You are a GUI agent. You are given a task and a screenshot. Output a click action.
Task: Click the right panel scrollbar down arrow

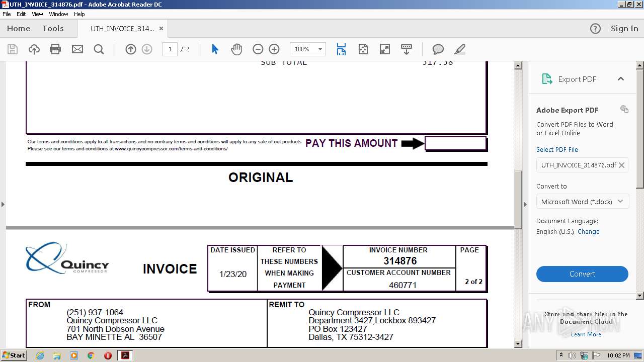(640, 296)
